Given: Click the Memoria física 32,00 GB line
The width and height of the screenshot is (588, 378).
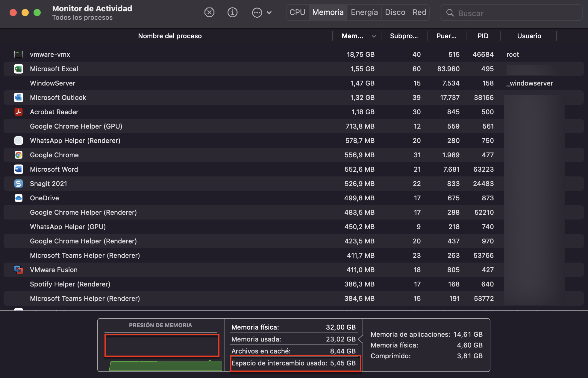Looking at the screenshot, I should click(293, 327).
